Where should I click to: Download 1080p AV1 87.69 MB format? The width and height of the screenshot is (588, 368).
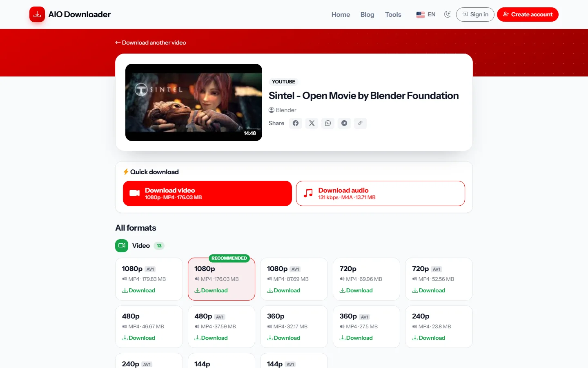[284, 290]
